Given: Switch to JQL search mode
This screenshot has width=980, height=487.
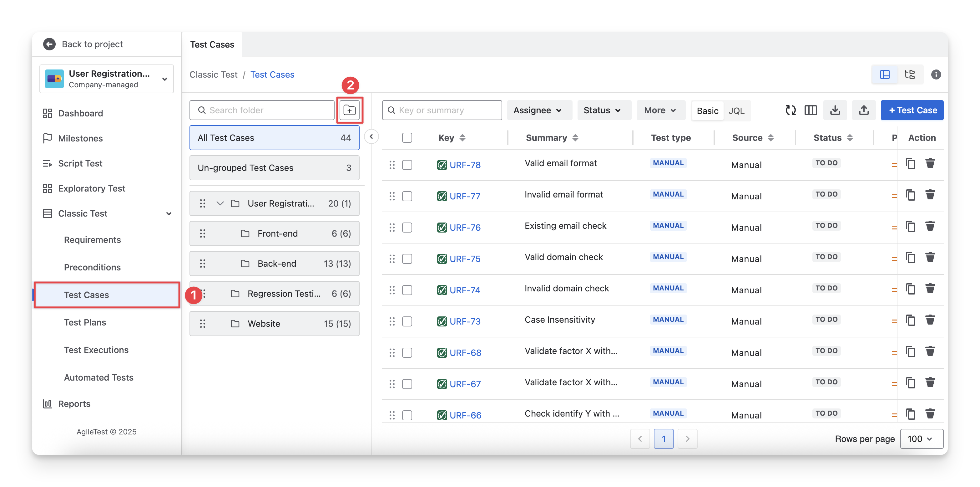Looking at the screenshot, I should 736,110.
